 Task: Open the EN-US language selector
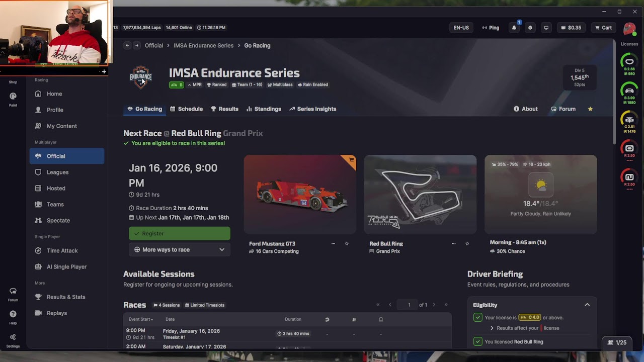tap(461, 28)
